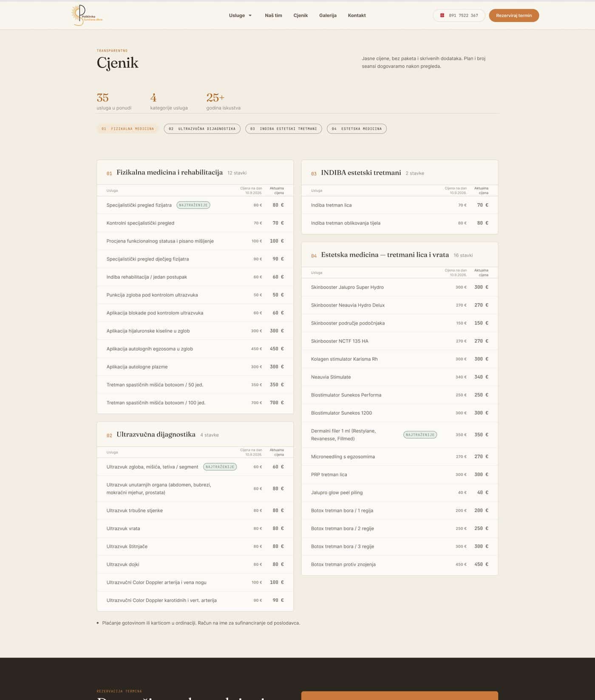595x700 pixels.
Task: Click the Rezerviraj termin button
Action: [514, 15]
